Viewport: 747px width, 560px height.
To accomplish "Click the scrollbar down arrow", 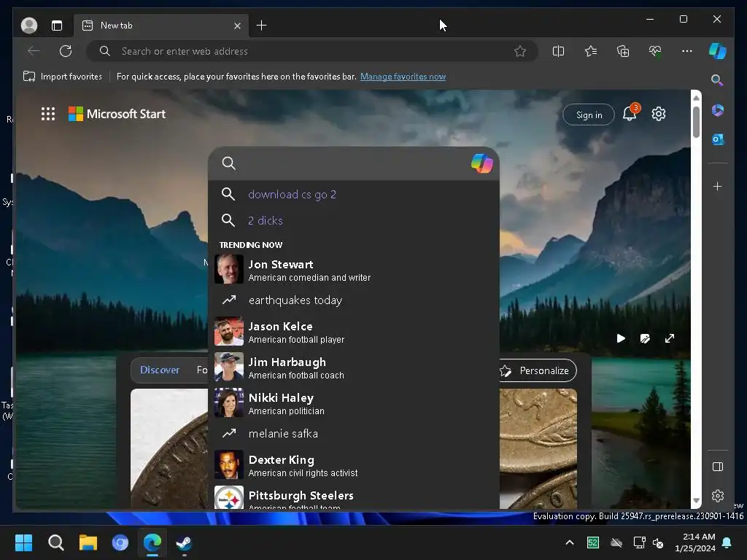I will coord(696,500).
